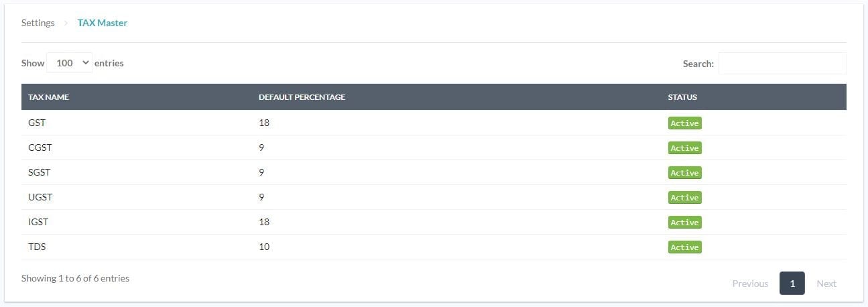Go to the Previous page
This screenshot has height=307, width=868.
point(750,284)
